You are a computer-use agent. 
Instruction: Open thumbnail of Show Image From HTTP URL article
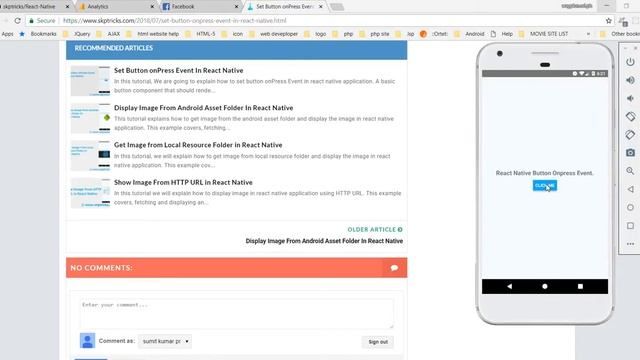[x=90, y=193]
